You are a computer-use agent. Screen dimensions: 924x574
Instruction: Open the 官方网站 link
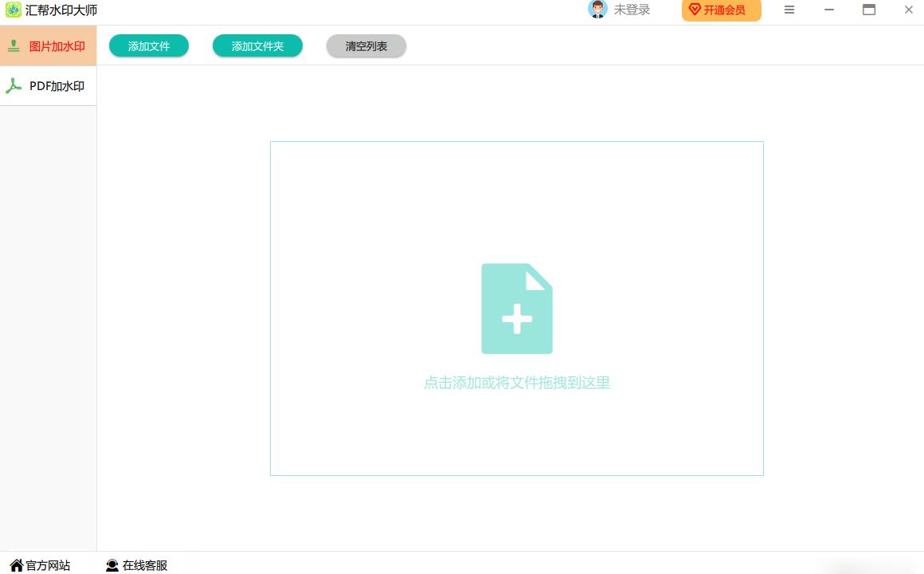point(48,565)
